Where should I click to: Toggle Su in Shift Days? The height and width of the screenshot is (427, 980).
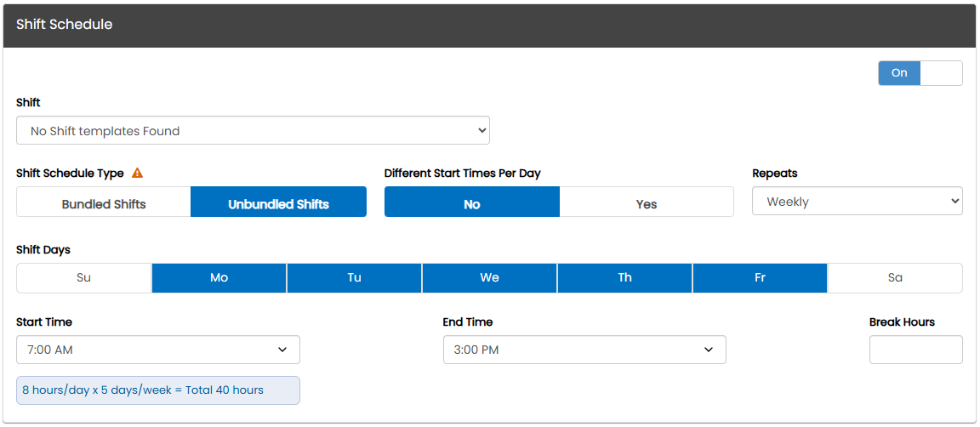tap(83, 278)
